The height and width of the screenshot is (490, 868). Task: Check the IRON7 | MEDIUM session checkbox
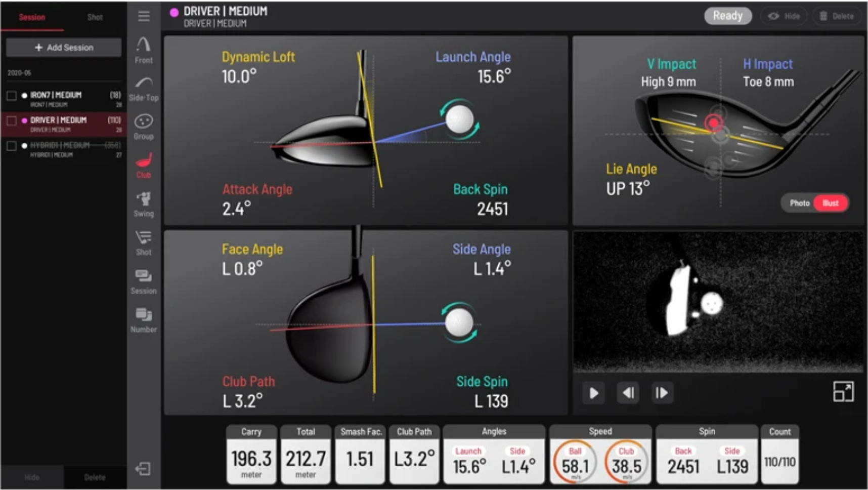12,96
